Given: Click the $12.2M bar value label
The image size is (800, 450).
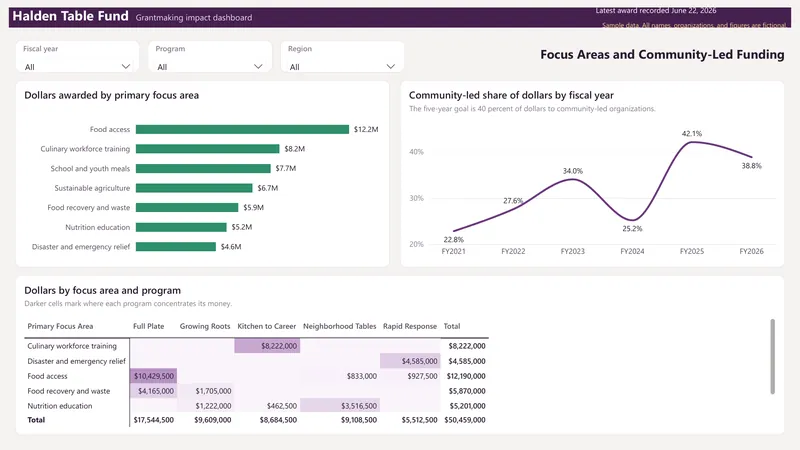Looking at the screenshot, I should (x=366, y=130).
